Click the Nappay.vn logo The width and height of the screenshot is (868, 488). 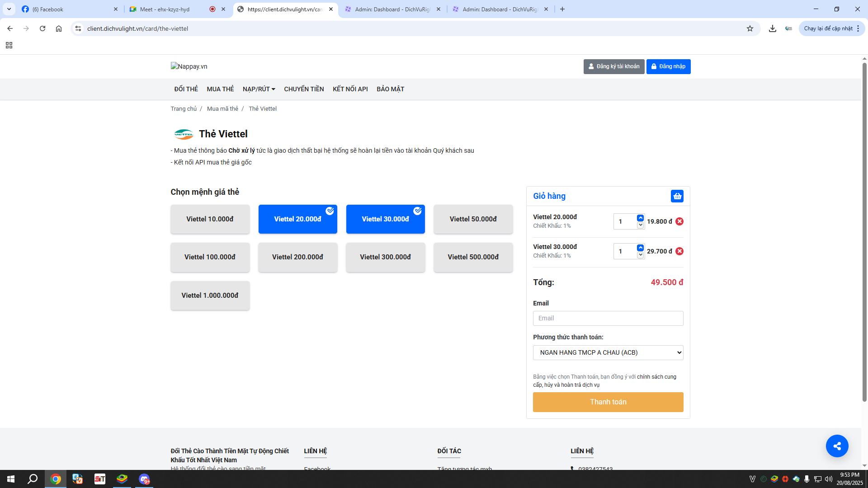(189, 66)
